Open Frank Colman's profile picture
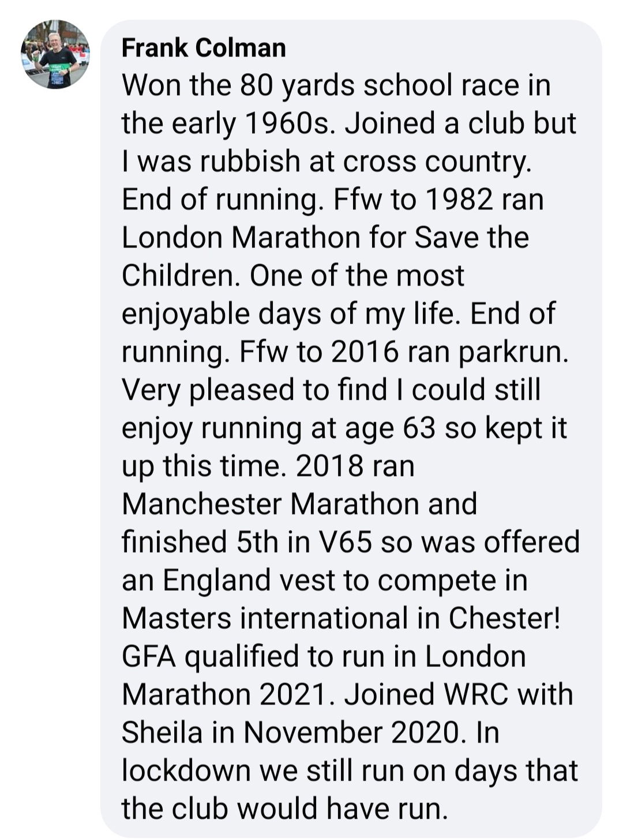 click(55, 55)
